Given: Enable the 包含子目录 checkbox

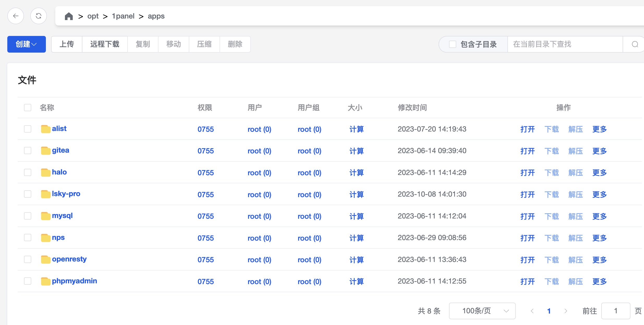Looking at the screenshot, I should click(x=453, y=44).
